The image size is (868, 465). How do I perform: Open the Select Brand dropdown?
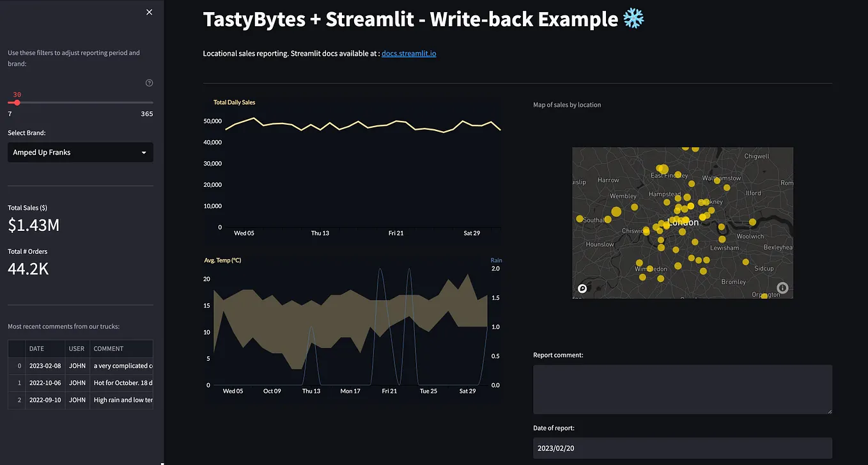pyautogui.click(x=80, y=152)
